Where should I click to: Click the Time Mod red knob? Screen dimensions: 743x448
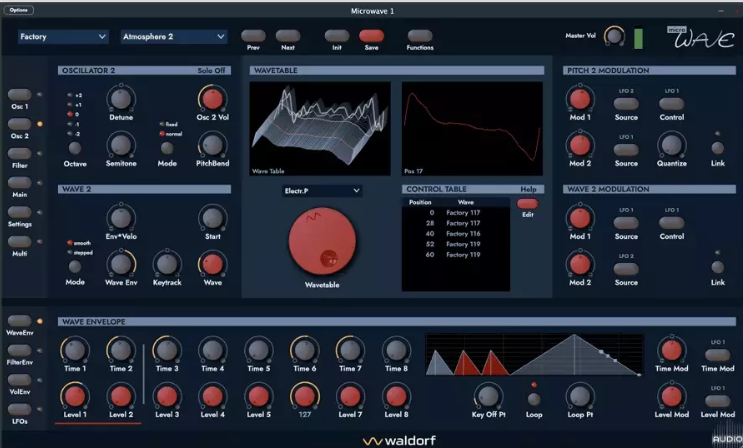pos(672,350)
